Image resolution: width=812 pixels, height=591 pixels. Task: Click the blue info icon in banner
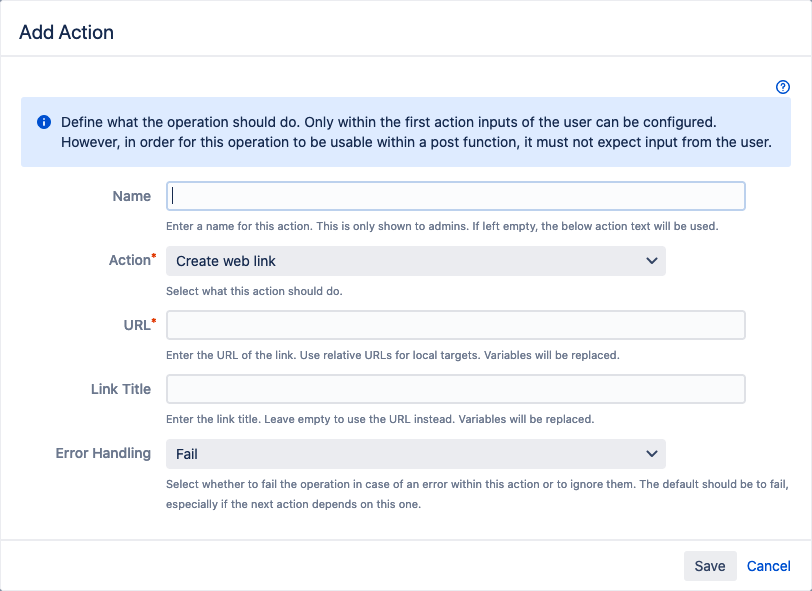point(44,122)
